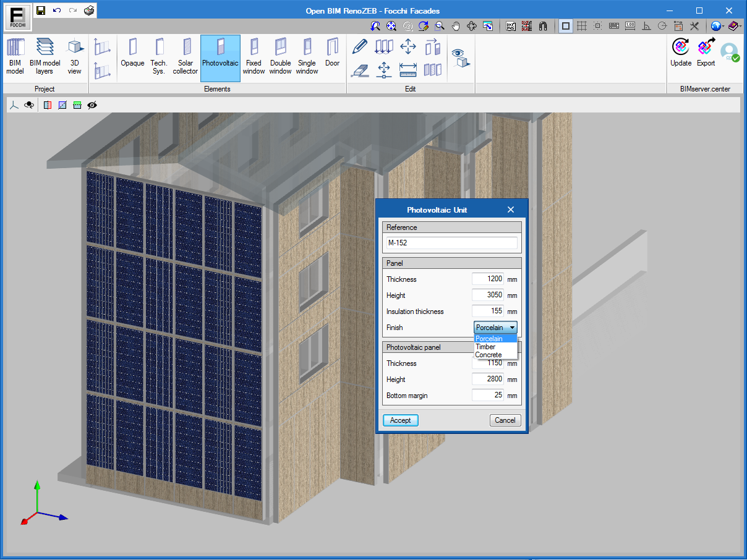
Task: Toggle the magnet object snap
Action: pos(543,26)
